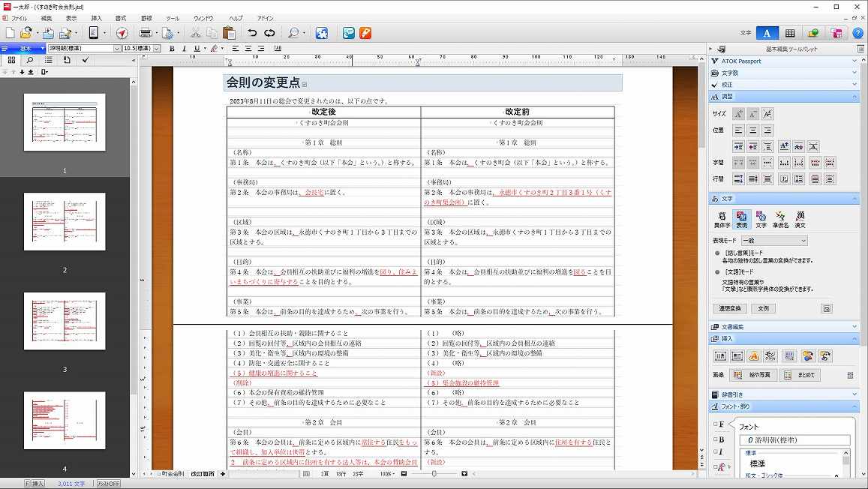Toggle Bold formatting in the format bar
Image resolution: width=868 pixels, height=489 pixels.
click(x=172, y=49)
